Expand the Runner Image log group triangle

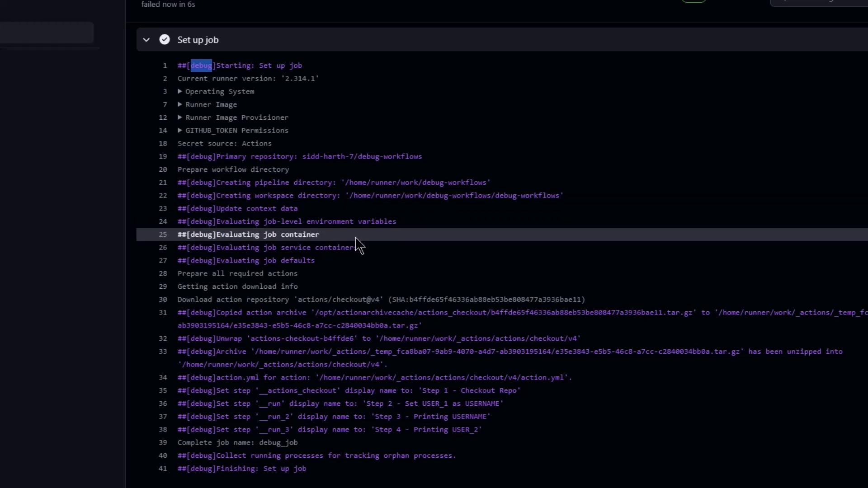(x=180, y=104)
